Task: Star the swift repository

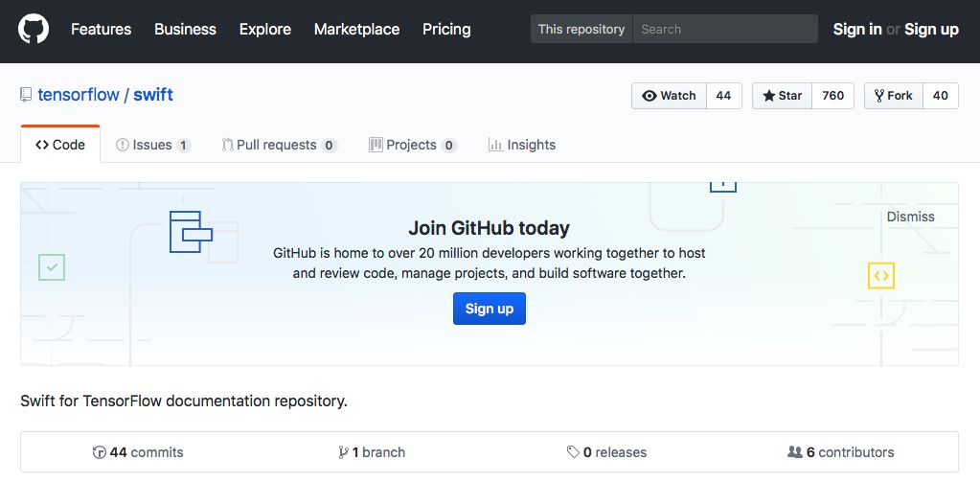Action: pyautogui.click(x=782, y=96)
